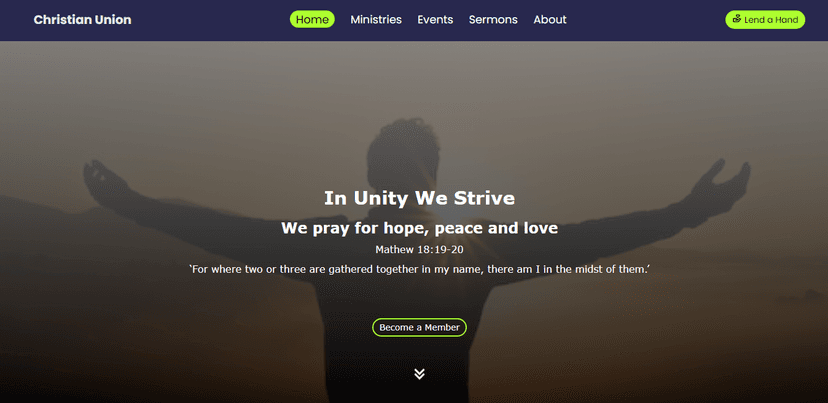Image resolution: width=828 pixels, height=403 pixels.
Task: Click the sun flare near the man's shoulder
Action: click(450, 209)
